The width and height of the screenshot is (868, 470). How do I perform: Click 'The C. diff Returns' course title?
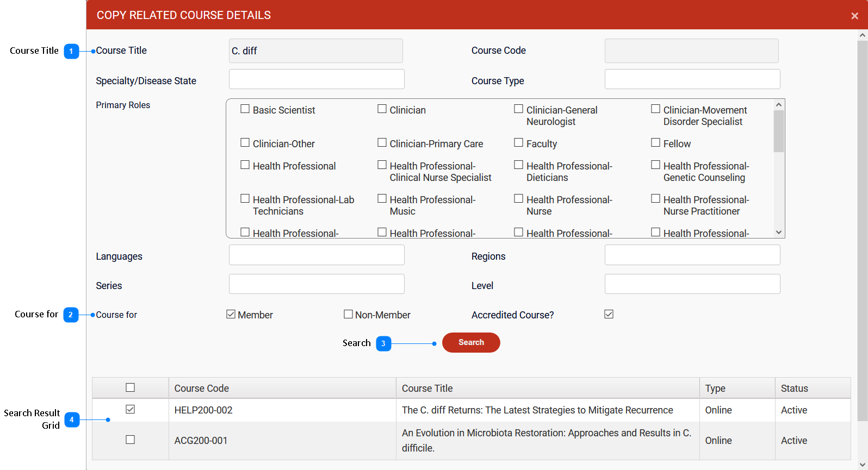tap(537, 410)
